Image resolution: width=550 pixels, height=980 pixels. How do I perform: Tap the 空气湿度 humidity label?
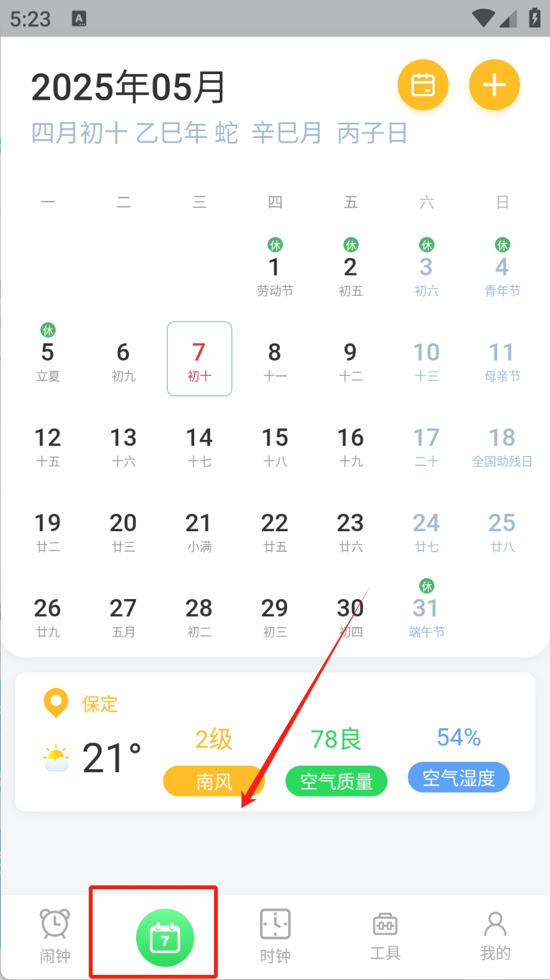click(x=459, y=777)
